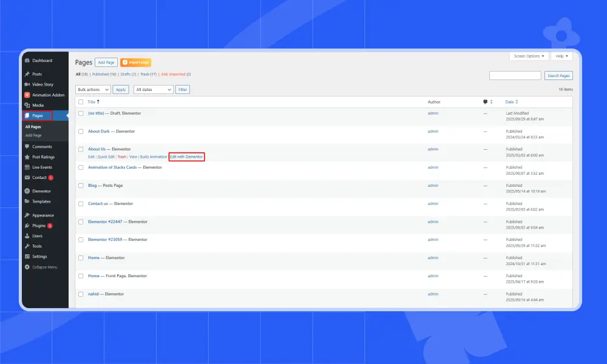Expand the Screen Options panel
This screenshot has width=607, height=364.
(529, 56)
